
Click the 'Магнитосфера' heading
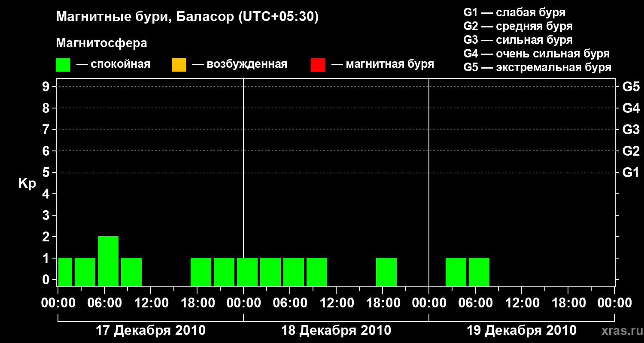[x=102, y=43]
